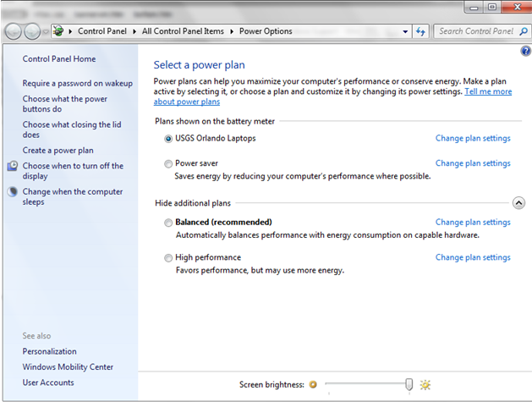This screenshot has height=402, width=532.
Task: Maximize the Power Options window
Action: 492,7
